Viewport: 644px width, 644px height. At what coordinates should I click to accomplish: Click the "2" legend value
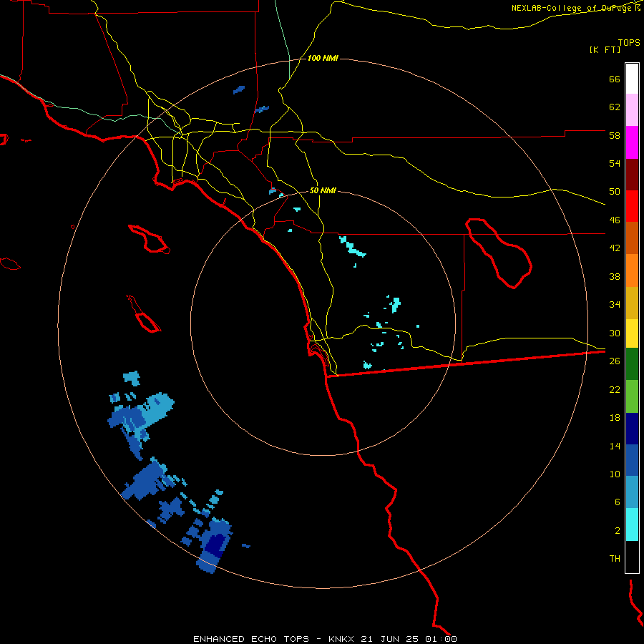click(x=617, y=531)
